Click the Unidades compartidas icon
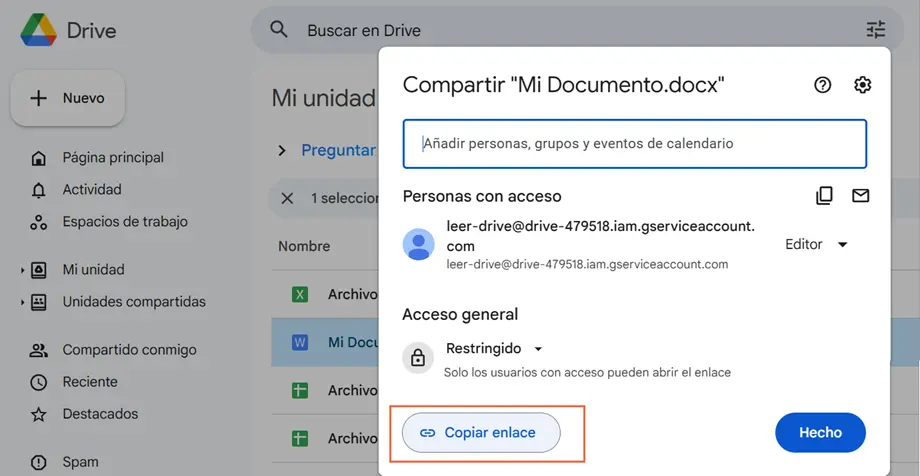 point(38,302)
